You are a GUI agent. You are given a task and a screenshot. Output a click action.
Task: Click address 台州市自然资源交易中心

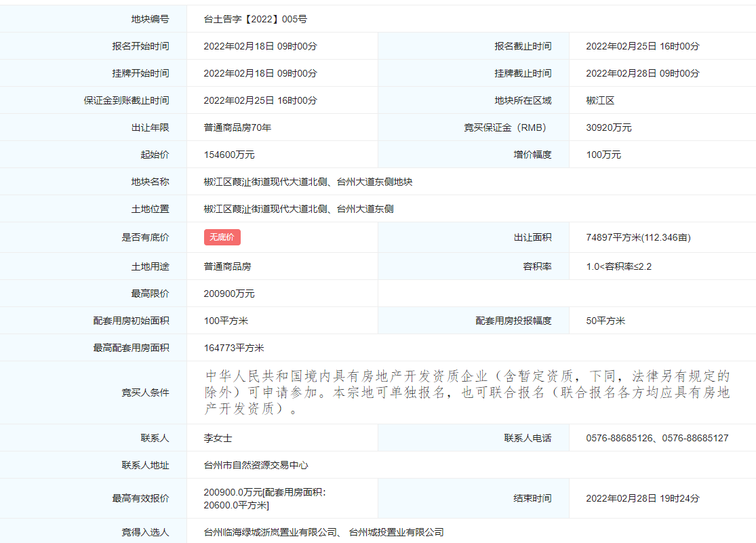click(256, 465)
